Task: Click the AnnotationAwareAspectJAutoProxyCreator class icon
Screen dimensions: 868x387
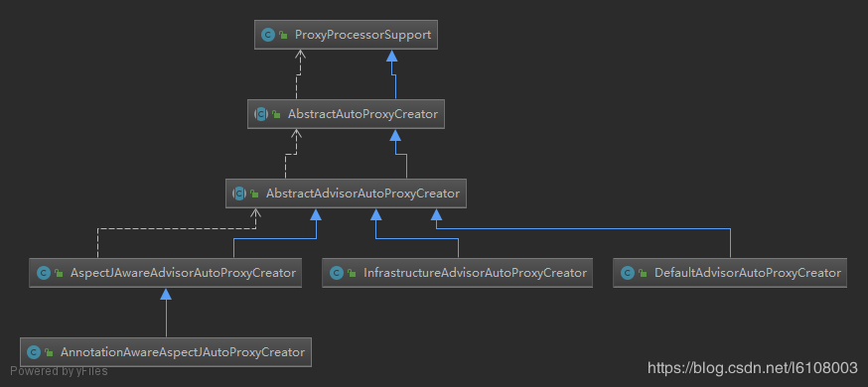Action: 34,352
